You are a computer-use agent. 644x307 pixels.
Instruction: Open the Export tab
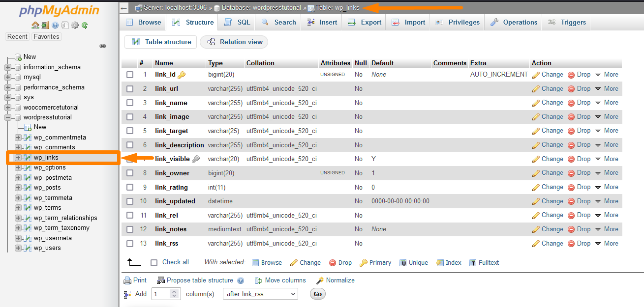point(364,22)
